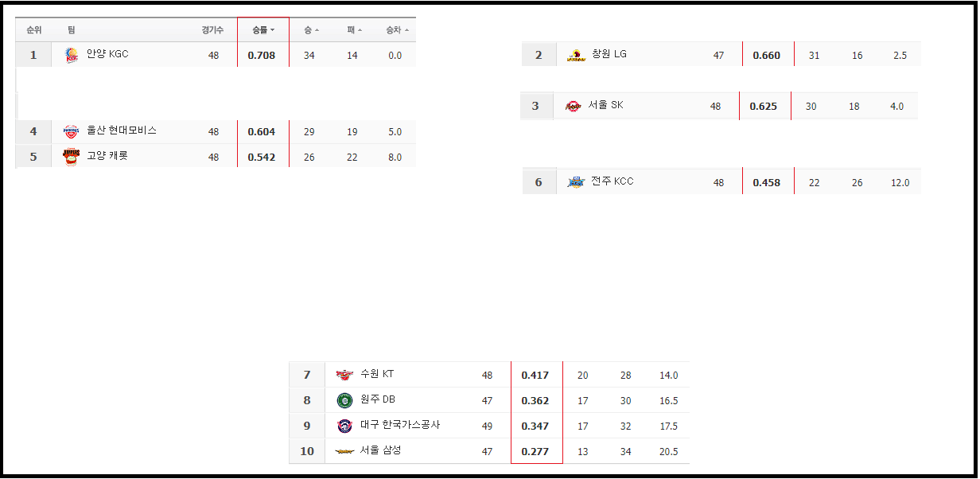Viewport: 980px width, 479px height.
Task: Click the 대구 한국가스공사 team logo
Action: [x=344, y=426]
